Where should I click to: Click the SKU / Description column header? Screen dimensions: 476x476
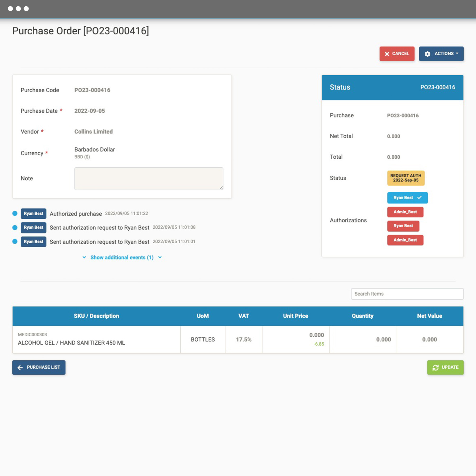point(97,316)
